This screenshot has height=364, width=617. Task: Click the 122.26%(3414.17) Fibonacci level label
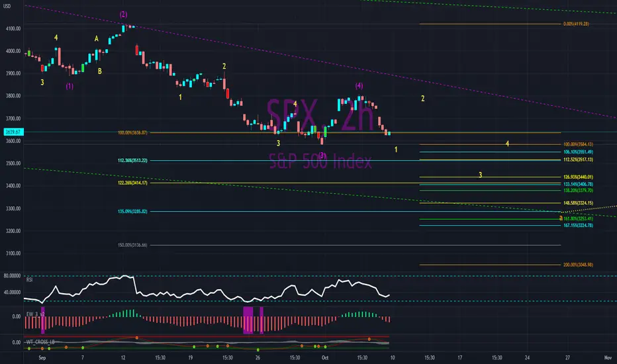pyautogui.click(x=132, y=183)
